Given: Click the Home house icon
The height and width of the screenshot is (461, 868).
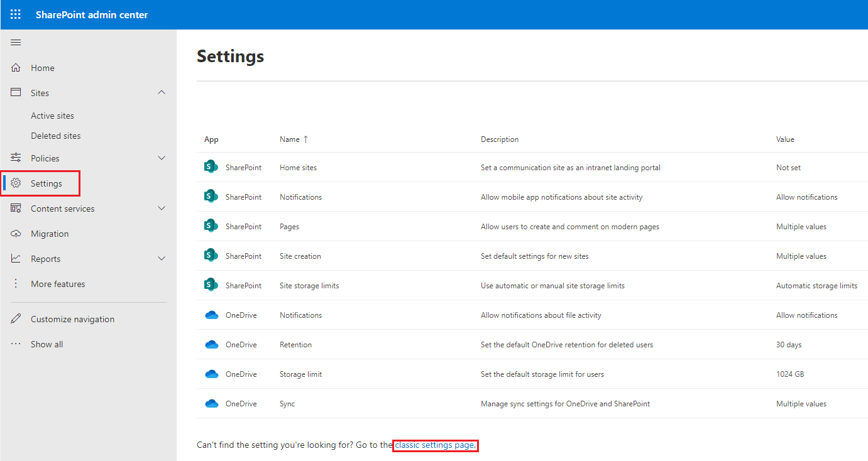Looking at the screenshot, I should click(x=16, y=68).
